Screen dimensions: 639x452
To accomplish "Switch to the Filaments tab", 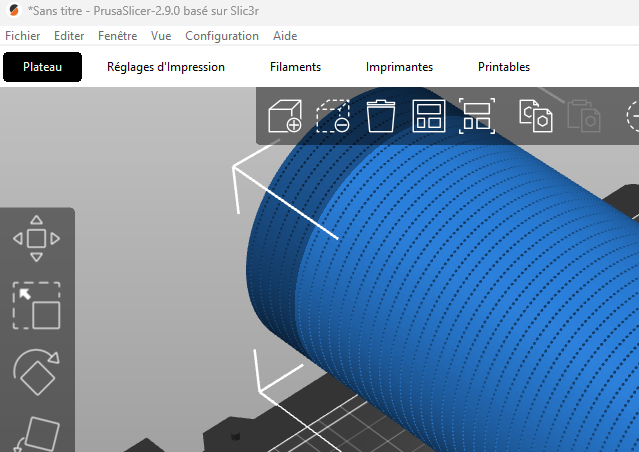I will 295,67.
